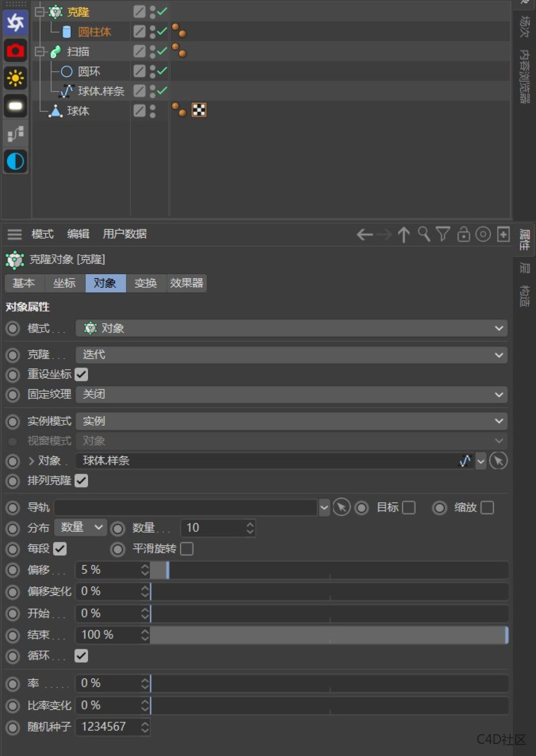The width and height of the screenshot is (536, 756).
Task: Switch to the 坐标 tab
Action: click(65, 283)
